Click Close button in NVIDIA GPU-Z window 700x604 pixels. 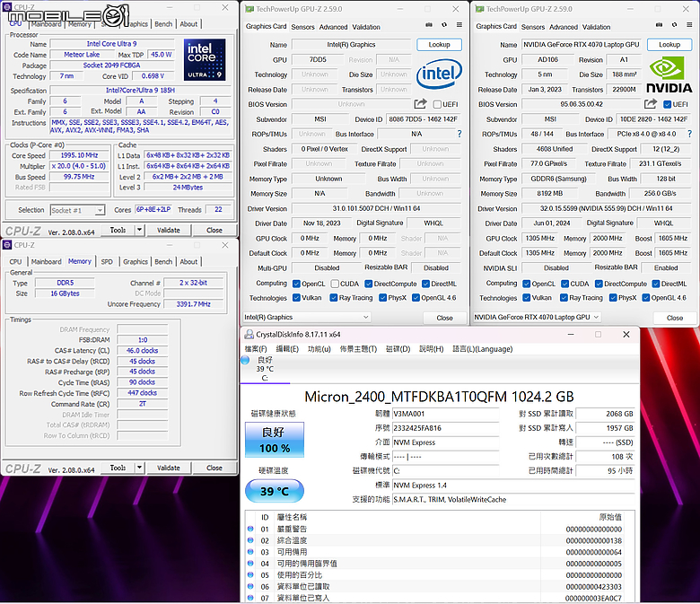[675, 318]
